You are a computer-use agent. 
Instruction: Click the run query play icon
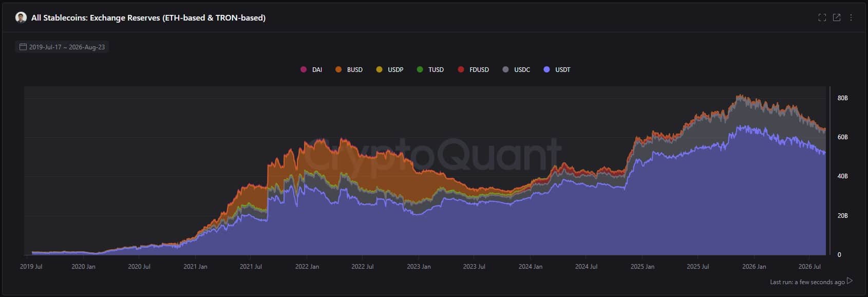[850, 281]
